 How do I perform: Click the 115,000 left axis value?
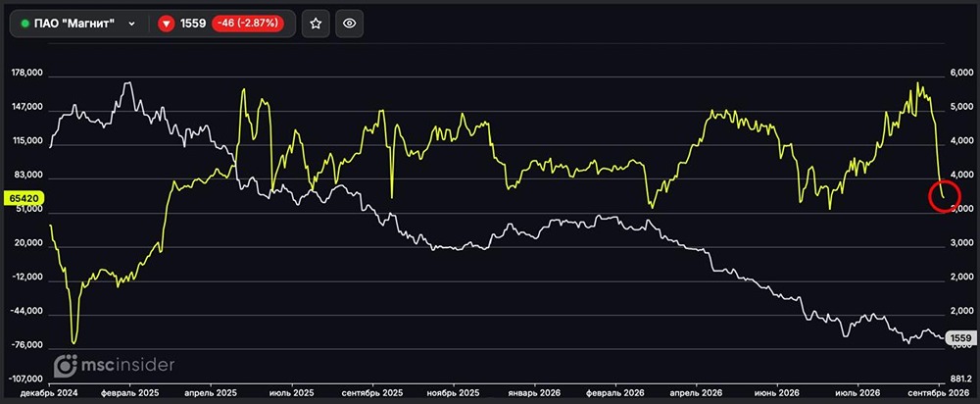(26, 141)
